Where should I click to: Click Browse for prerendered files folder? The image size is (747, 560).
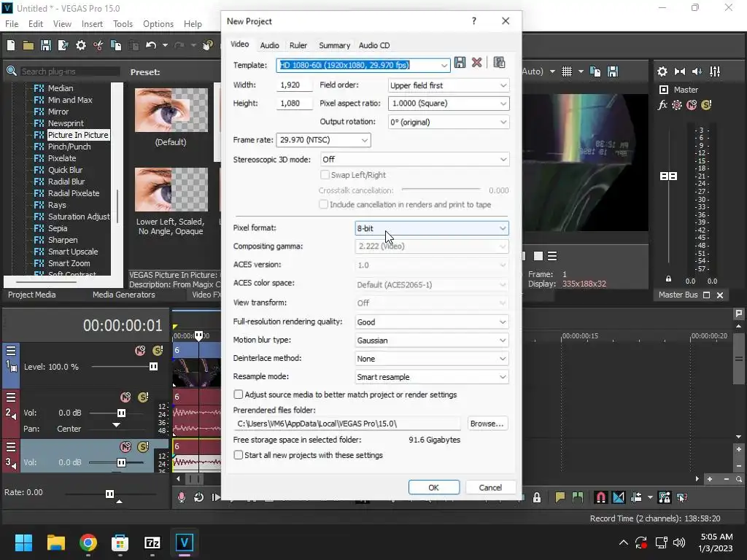487,424
